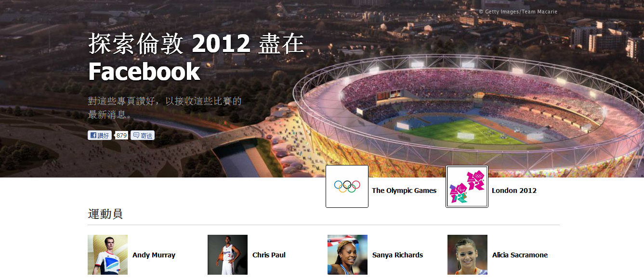Screen dimensions: 644x280
Task: Click the speech bubble icon in the Send button
Action: [136, 136]
